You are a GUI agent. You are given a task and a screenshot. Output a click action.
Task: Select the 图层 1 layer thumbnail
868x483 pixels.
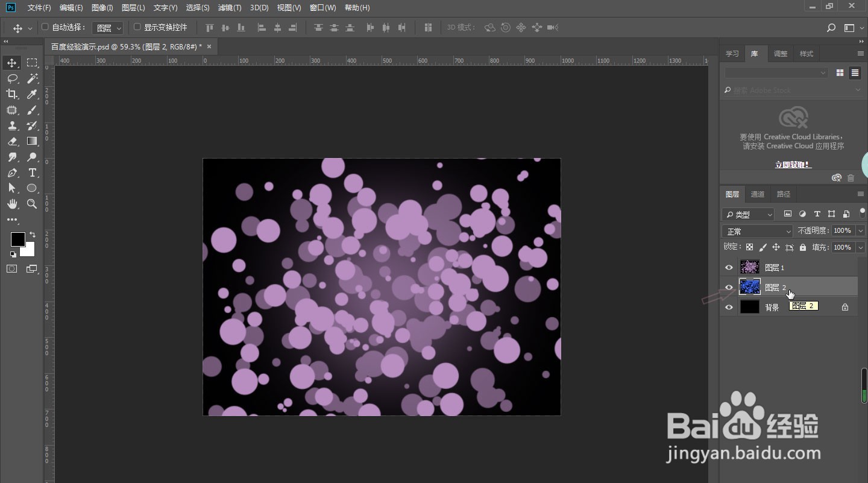(x=750, y=267)
